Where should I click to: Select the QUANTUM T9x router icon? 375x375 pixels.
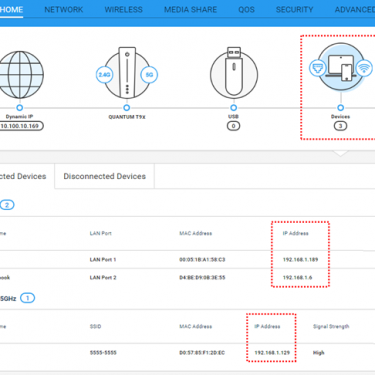127,73
